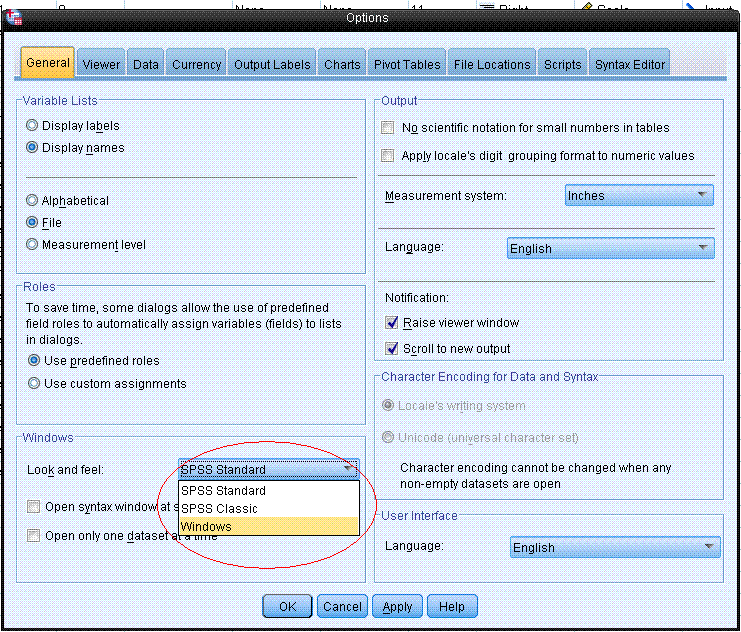
Task: Pick SPSS Classic in the dropdown list
Action: coord(267,509)
